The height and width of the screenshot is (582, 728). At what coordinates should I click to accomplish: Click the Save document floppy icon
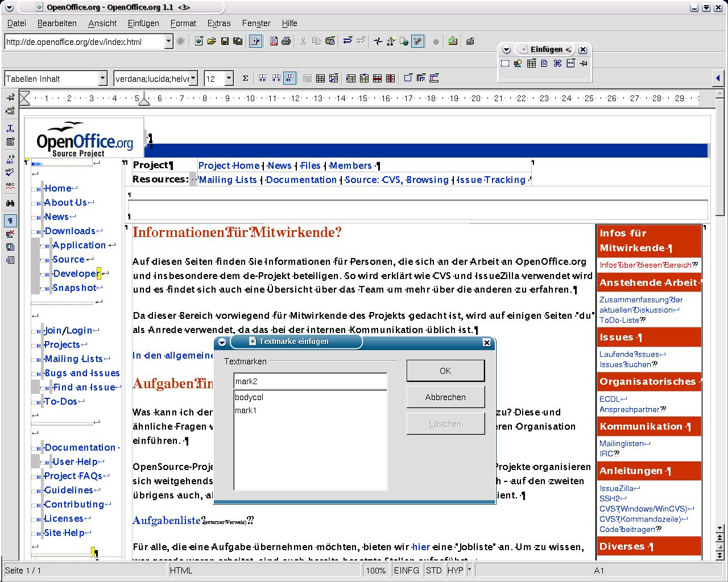coord(225,41)
